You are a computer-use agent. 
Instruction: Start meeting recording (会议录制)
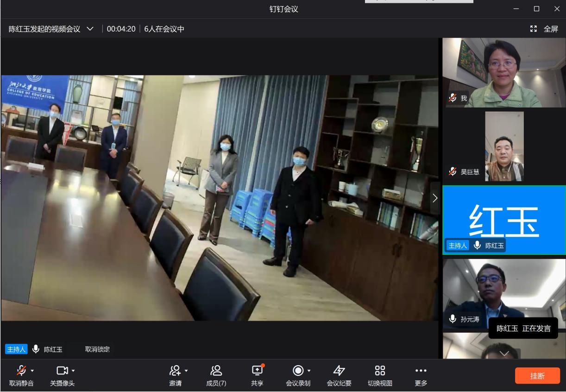point(298,370)
